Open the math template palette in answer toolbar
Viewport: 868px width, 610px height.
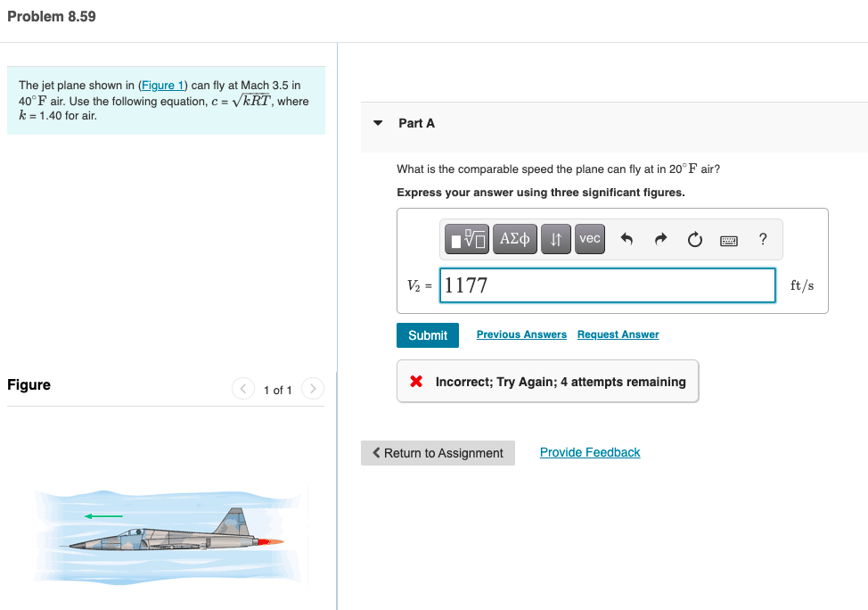465,238
